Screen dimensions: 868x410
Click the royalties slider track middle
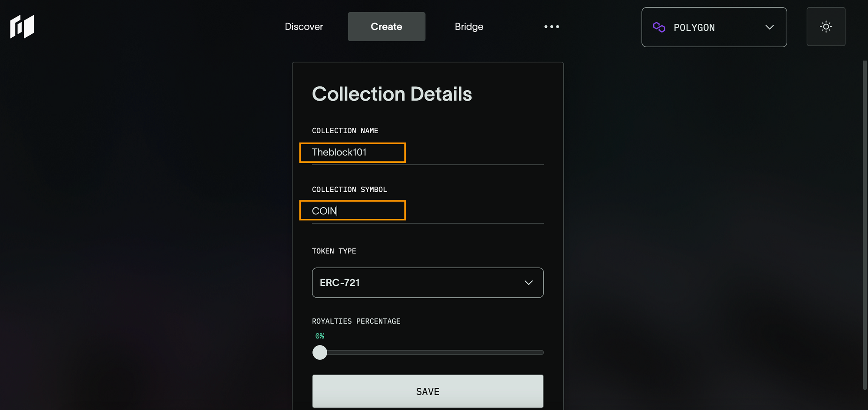(x=428, y=352)
